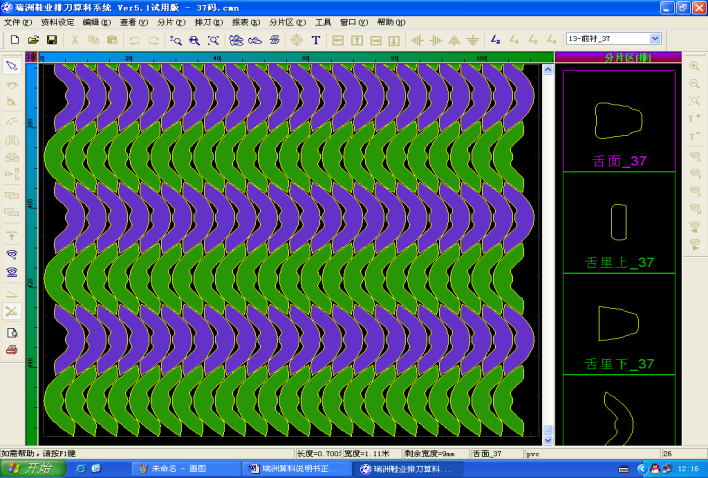This screenshot has width=708, height=478.
Task: Click the vertical scrollbar up arrow
Action: click(x=548, y=70)
